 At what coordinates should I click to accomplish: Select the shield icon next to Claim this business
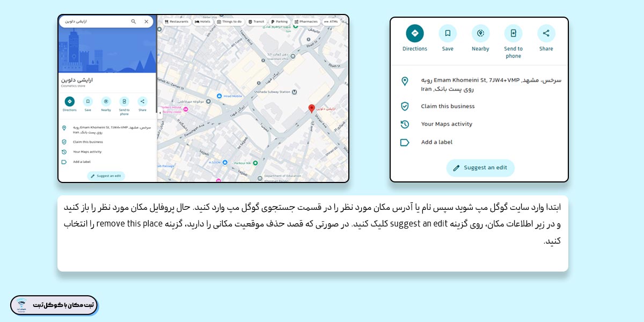pyautogui.click(x=404, y=106)
